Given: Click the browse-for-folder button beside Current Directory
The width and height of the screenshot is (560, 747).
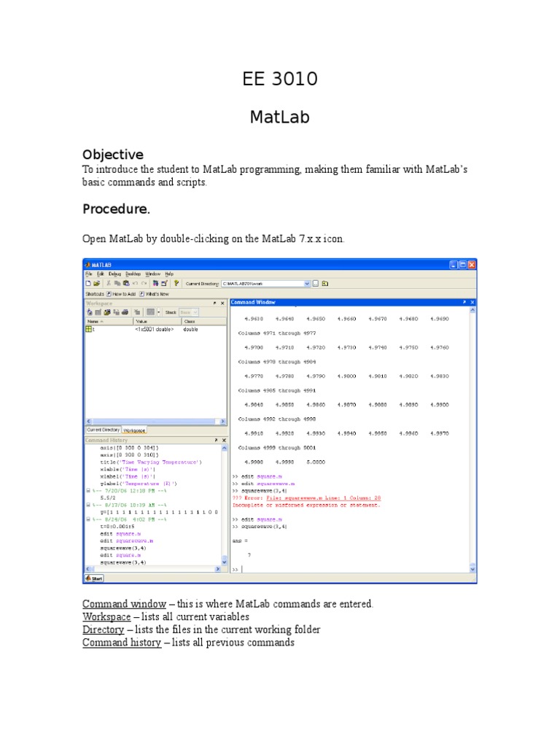Looking at the screenshot, I should [315, 284].
